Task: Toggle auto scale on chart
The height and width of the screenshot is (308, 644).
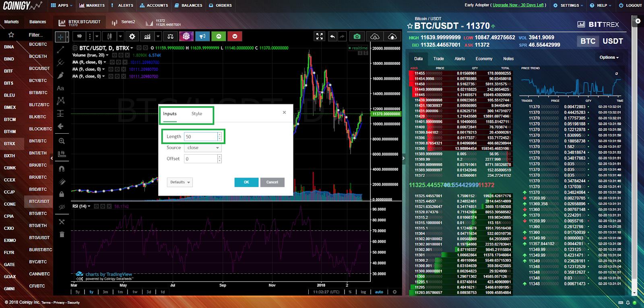Action: click(379, 292)
